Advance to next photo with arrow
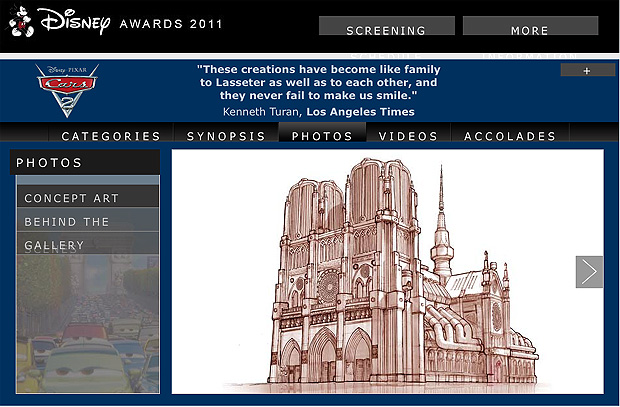This screenshot has width=620, height=407. pyautogui.click(x=589, y=272)
